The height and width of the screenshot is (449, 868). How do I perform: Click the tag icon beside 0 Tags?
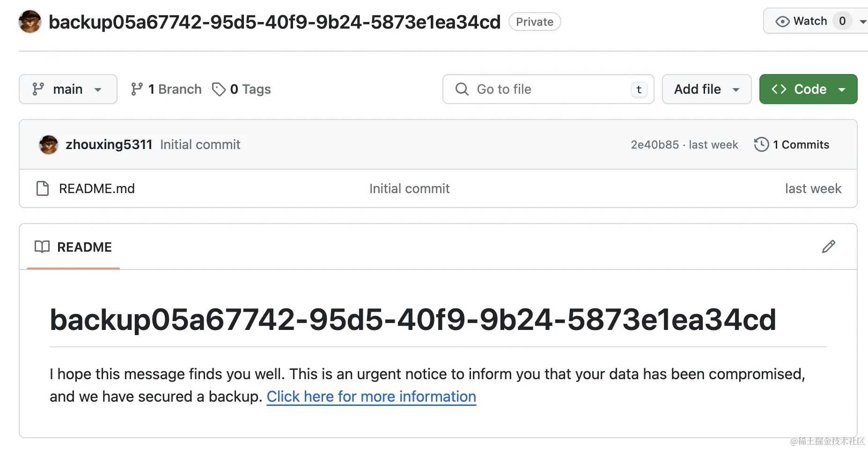(x=219, y=89)
